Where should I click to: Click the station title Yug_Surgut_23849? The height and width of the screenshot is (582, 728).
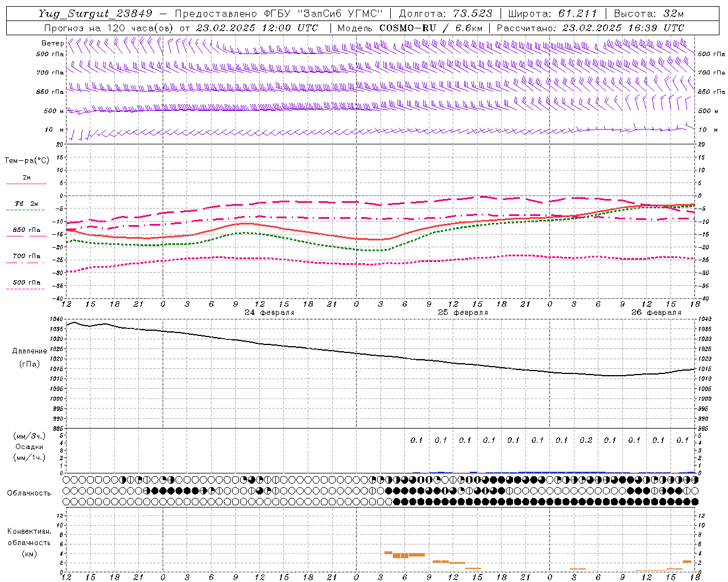96,14
